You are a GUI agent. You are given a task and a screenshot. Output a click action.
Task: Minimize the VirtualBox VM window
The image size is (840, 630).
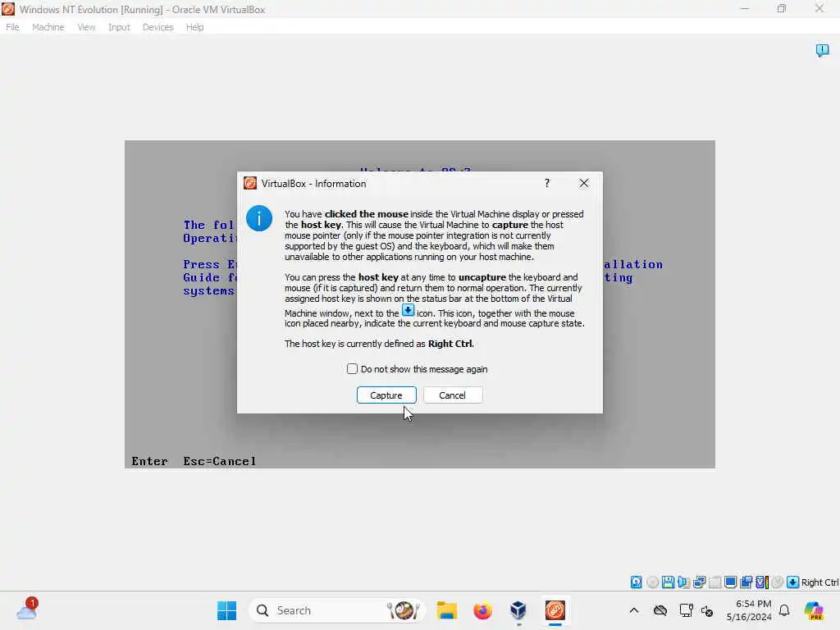(x=745, y=8)
